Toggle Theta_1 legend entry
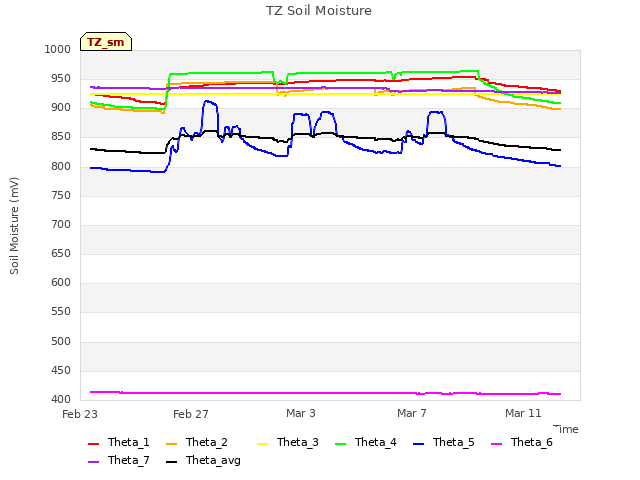 click(119, 442)
